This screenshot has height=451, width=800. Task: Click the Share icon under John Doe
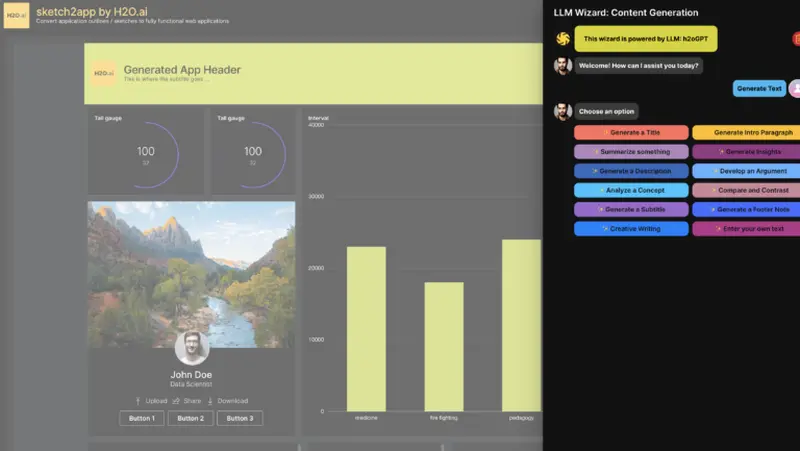coord(176,401)
